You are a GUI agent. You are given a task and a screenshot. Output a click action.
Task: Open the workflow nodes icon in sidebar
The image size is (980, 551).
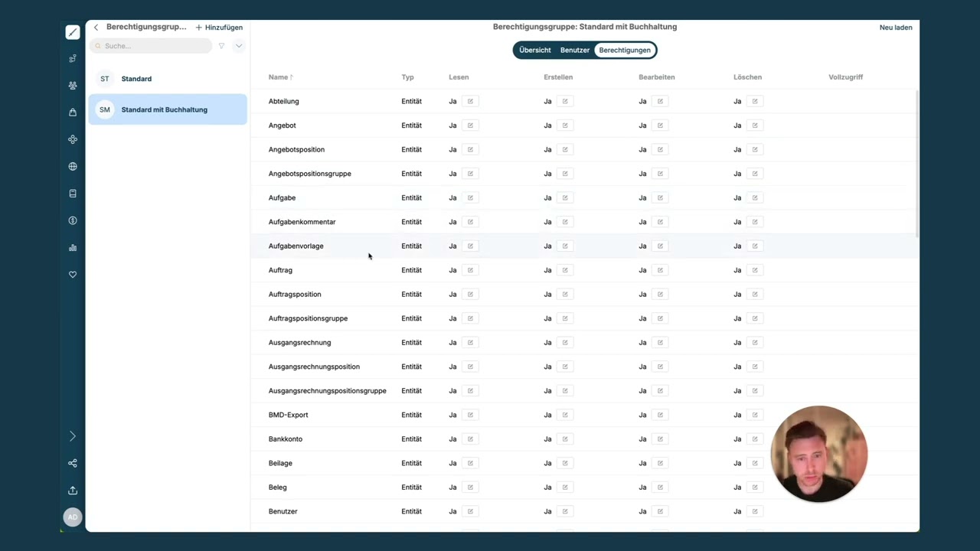tap(73, 58)
